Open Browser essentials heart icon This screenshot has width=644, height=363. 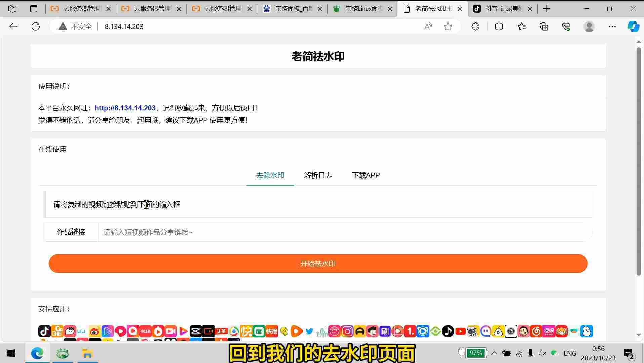click(x=566, y=26)
